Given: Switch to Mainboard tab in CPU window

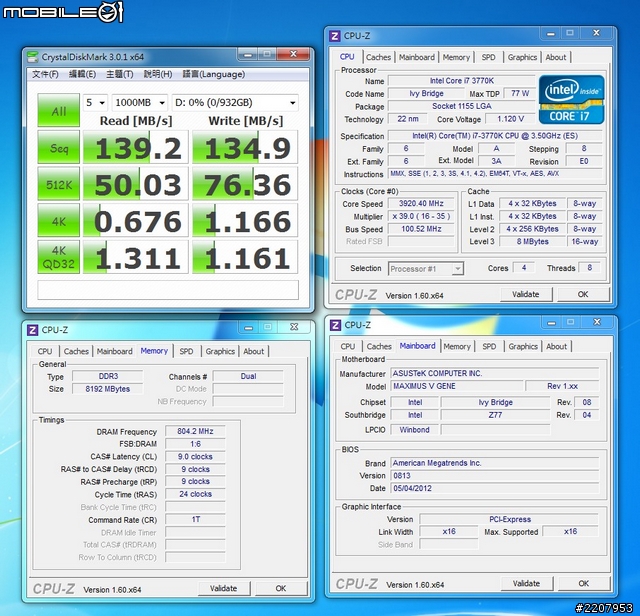Looking at the screenshot, I should point(417,57).
